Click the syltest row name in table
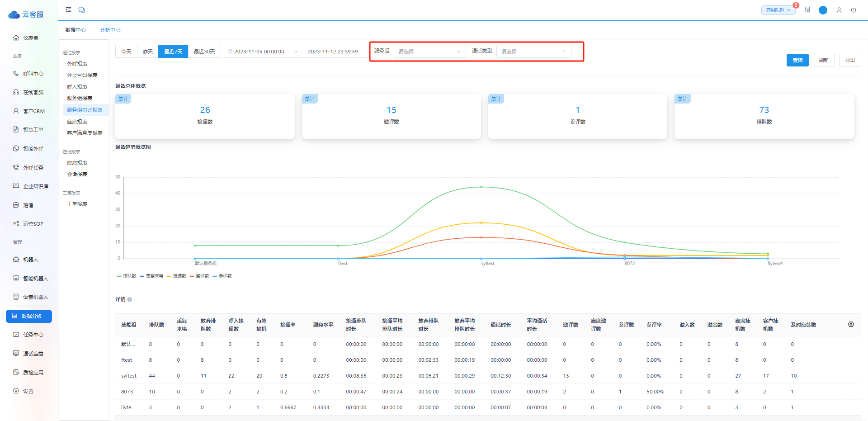Screen dimensions: 868x421 pyautogui.click(x=129, y=376)
